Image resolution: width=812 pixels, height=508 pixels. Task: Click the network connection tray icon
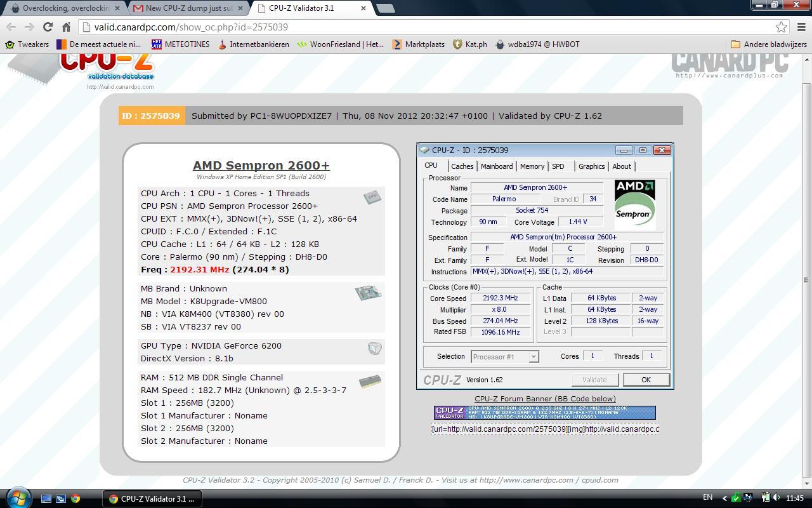click(749, 498)
